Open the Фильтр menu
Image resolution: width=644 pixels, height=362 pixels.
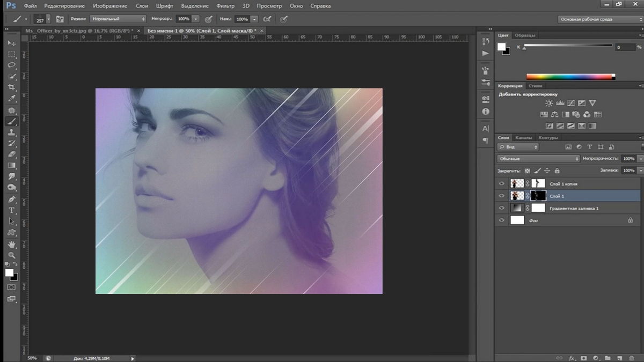[225, 6]
